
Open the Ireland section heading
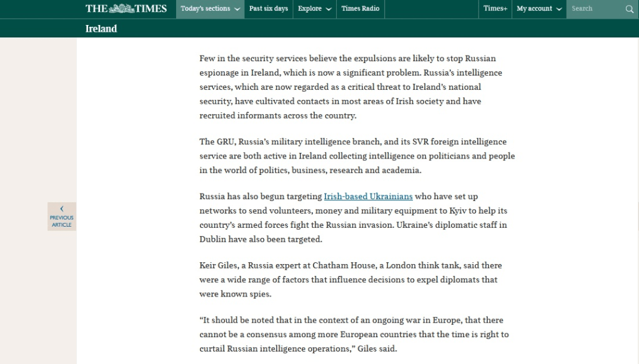click(x=101, y=29)
